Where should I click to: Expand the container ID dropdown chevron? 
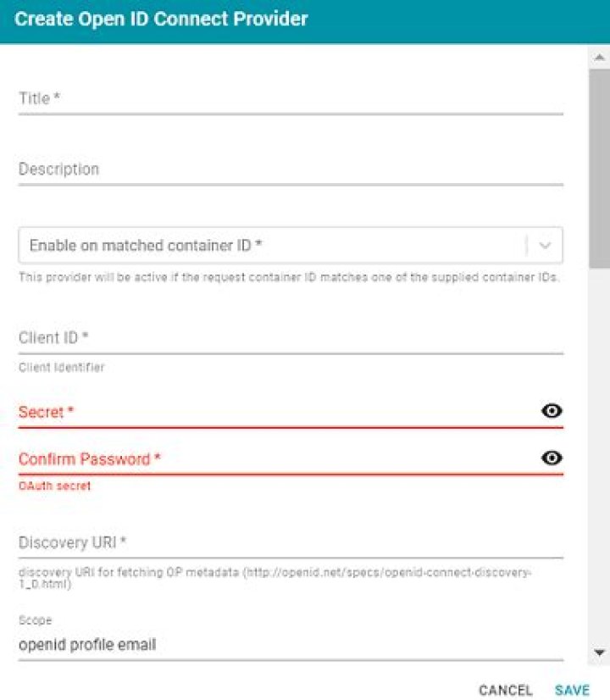pyautogui.click(x=546, y=246)
